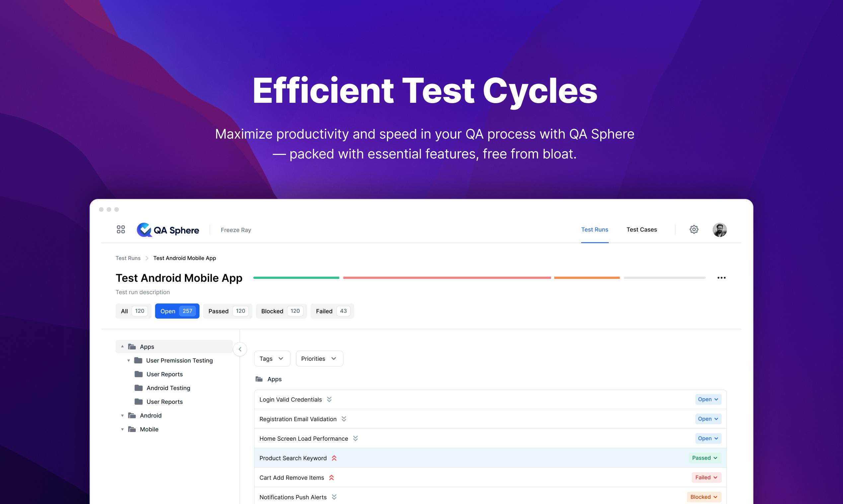Image resolution: width=843 pixels, height=504 pixels.
Task: Open the Tags dropdown
Action: 272,359
